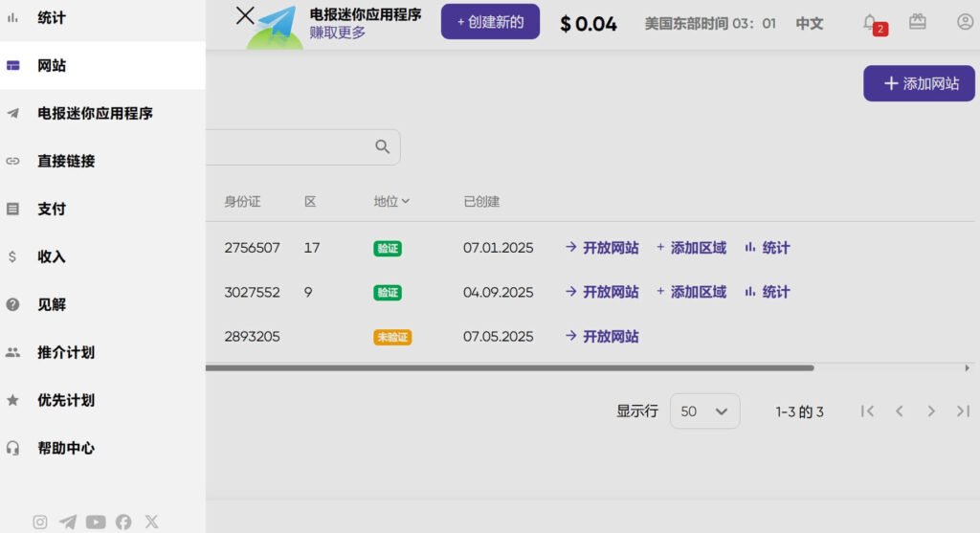Open 支付 in the sidebar menu
Image resolution: width=980 pixels, height=533 pixels.
coord(52,209)
